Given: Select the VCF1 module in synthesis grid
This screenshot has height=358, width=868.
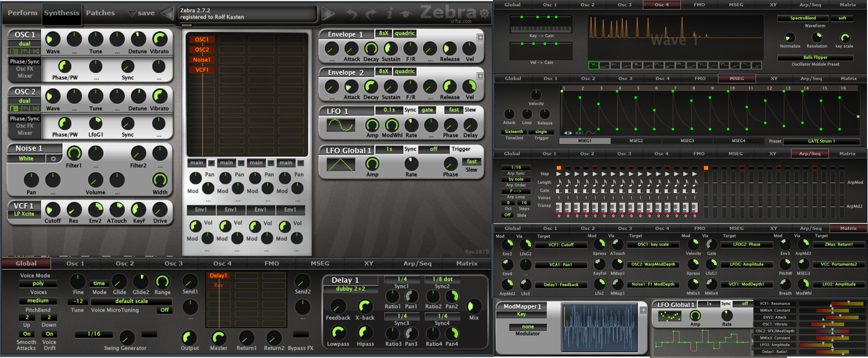Looking at the screenshot, I should (x=202, y=70).
